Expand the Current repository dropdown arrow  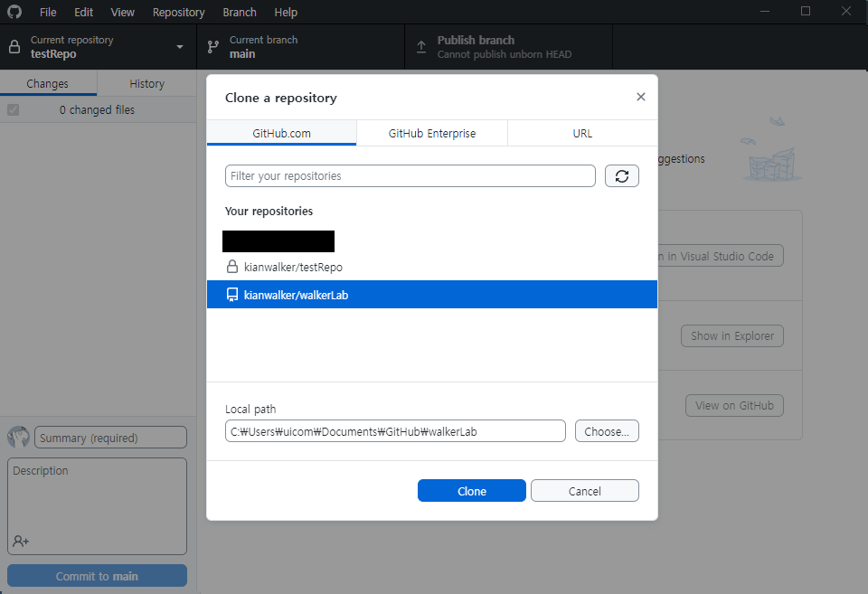179,47
